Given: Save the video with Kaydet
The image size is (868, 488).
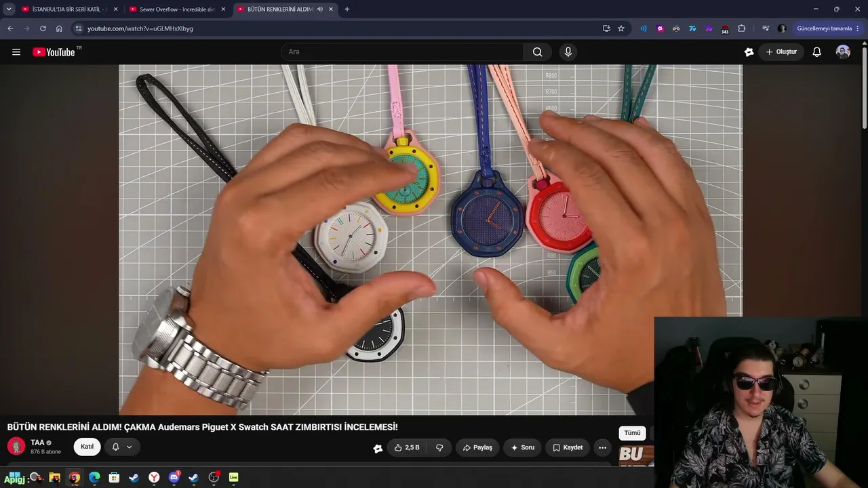Looking at the screenshot, I should [x=568, y=447].
